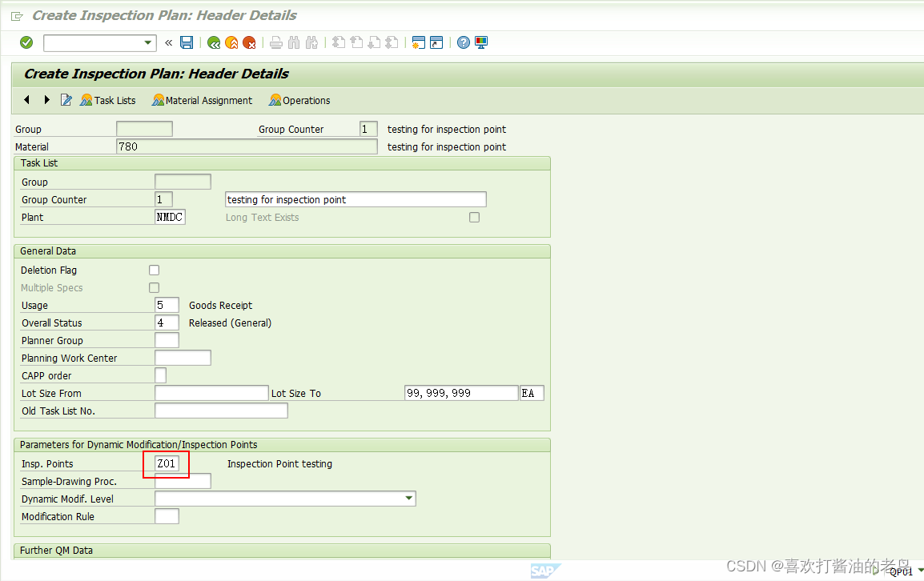This screenshot has height=581, width=924.
Task: Open Material Assignment from the toolbar
Action: point(201,100)
